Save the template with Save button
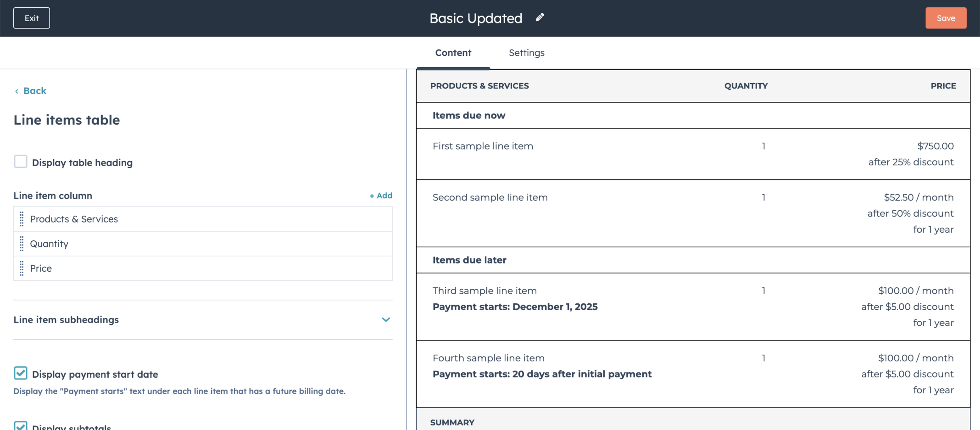Screen dimensions: 980x430 coord(946,18)
